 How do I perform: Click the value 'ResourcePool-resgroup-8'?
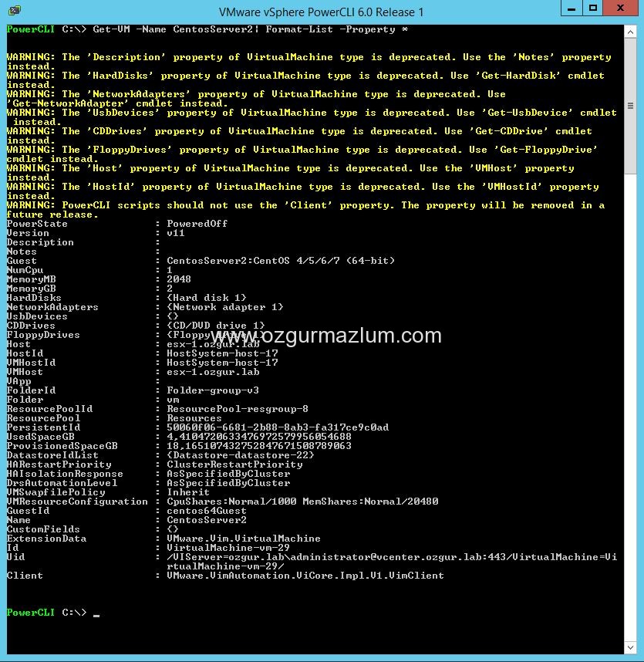tap(238, 409)
